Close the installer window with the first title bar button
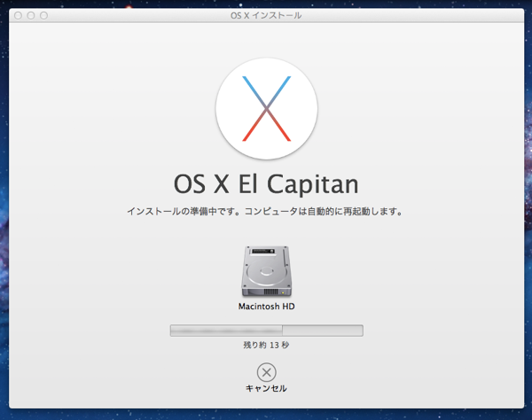 coord(19,16)
